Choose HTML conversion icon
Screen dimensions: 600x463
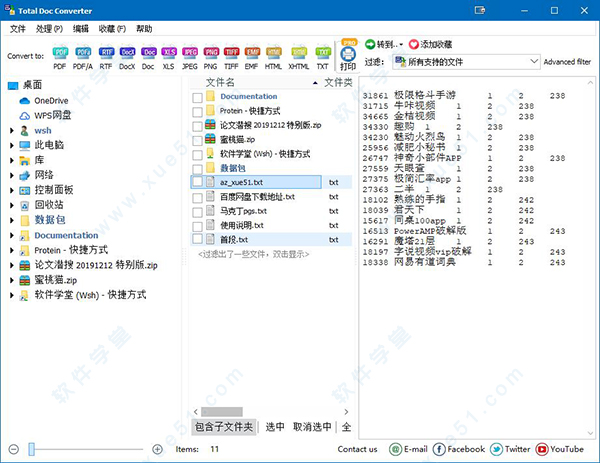pyautogui.click(x=273, y=53)
